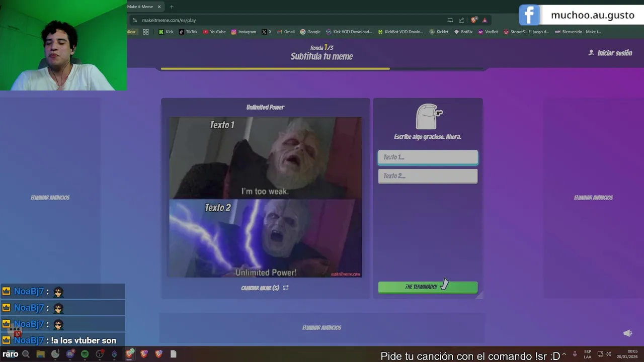Open the Instagram bookmark
The height and width of the screenshot is (362, 644).
(x=244, y=32)
